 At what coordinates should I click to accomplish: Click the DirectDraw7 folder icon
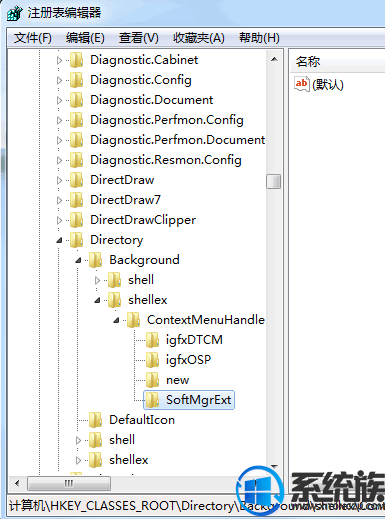[76, 200]
